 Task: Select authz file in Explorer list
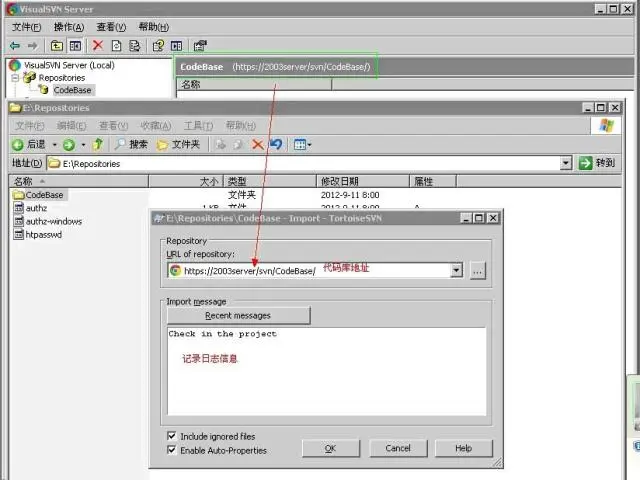pos(31,208)
